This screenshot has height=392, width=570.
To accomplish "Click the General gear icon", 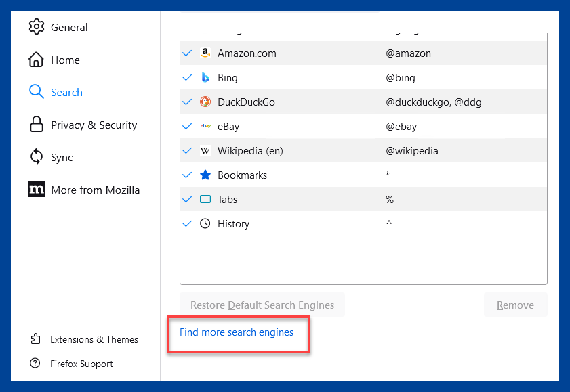I will [37, 27].
